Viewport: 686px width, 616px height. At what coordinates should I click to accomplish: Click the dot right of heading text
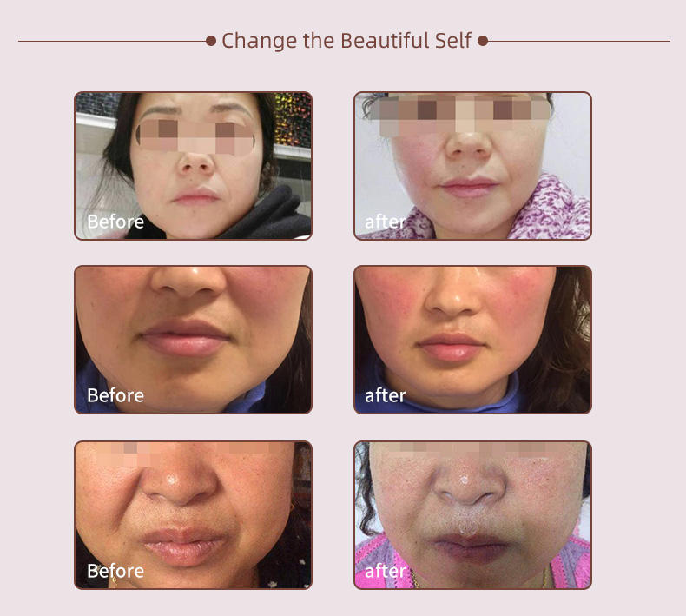[483, 41]
